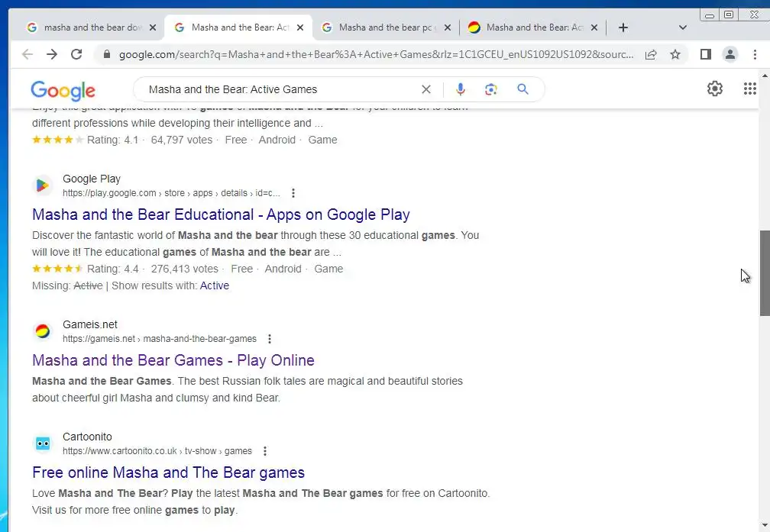The width and height of the screenshot is (770, 532).
Task: Open the Google apps grid
Action: coord(749,89)
